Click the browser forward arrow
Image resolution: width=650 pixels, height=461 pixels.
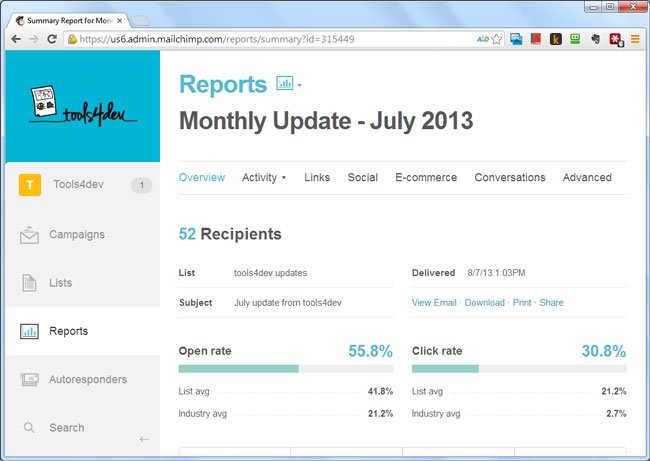pos(34,39)
